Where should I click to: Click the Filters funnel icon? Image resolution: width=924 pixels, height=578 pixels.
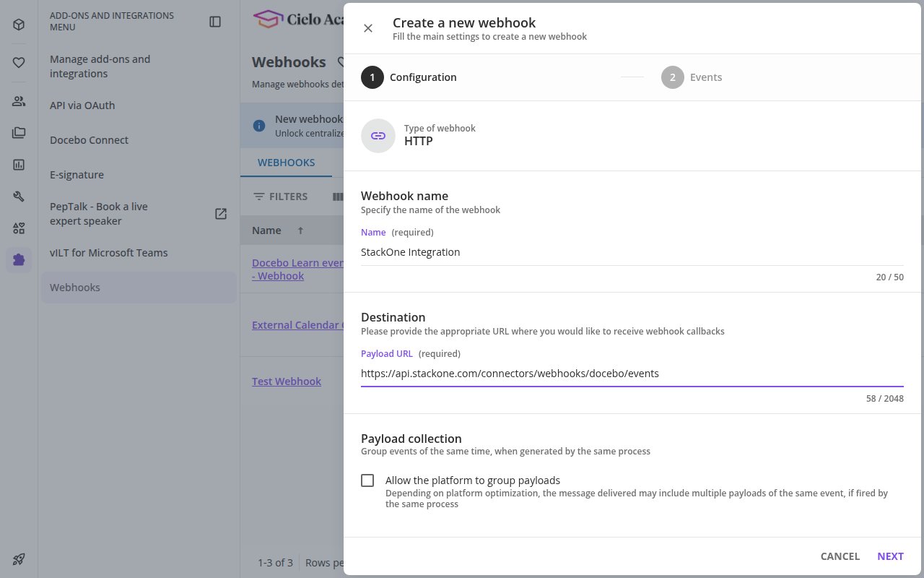click(259, 197)
